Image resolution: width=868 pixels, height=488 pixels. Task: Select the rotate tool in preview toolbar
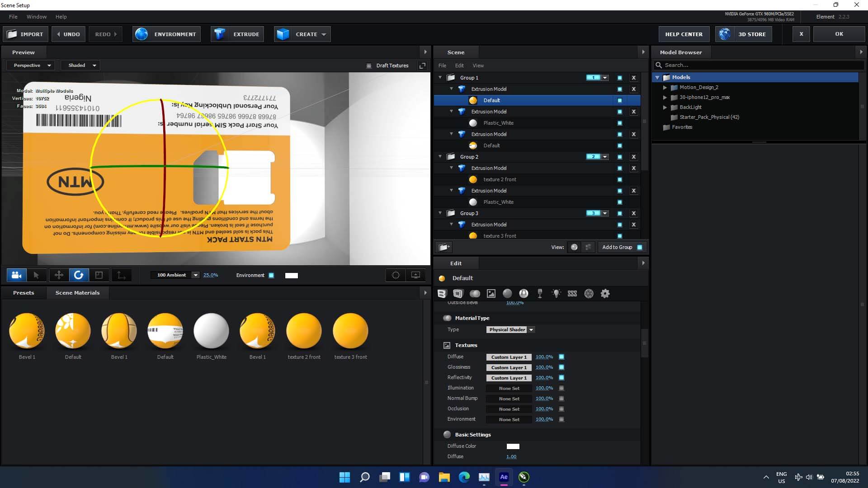point(79,275)
